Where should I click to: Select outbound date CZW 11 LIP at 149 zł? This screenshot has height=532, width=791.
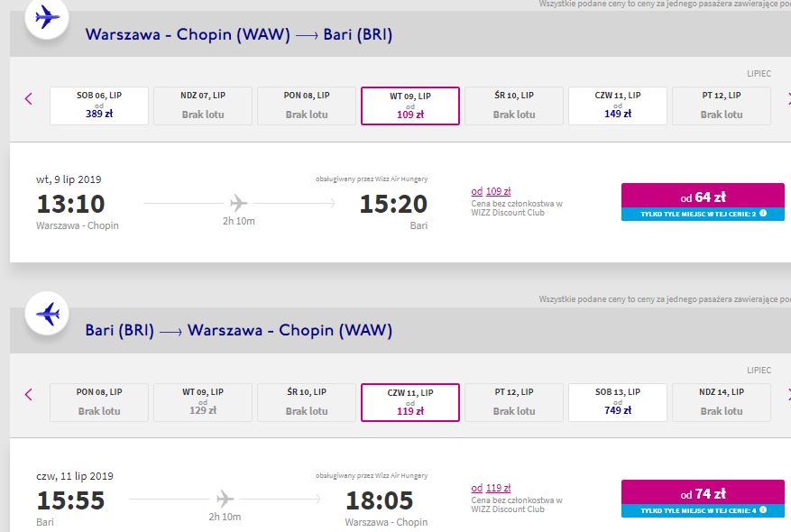pos(618,105)
